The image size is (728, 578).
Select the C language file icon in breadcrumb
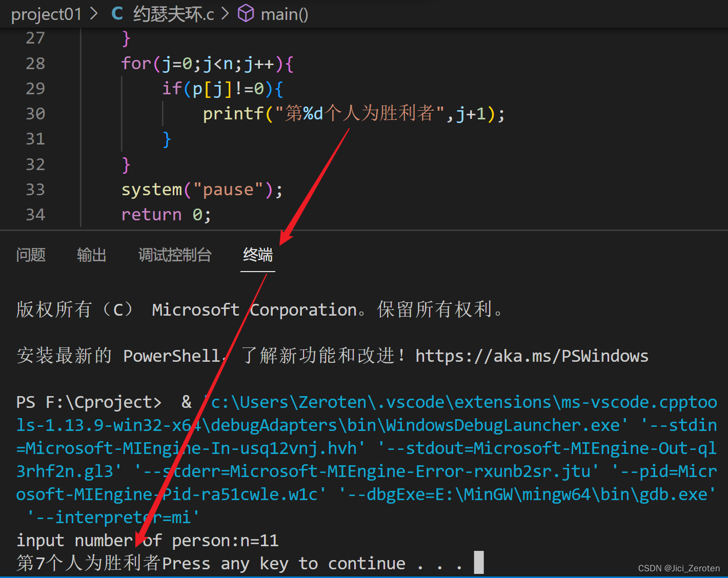117,14
